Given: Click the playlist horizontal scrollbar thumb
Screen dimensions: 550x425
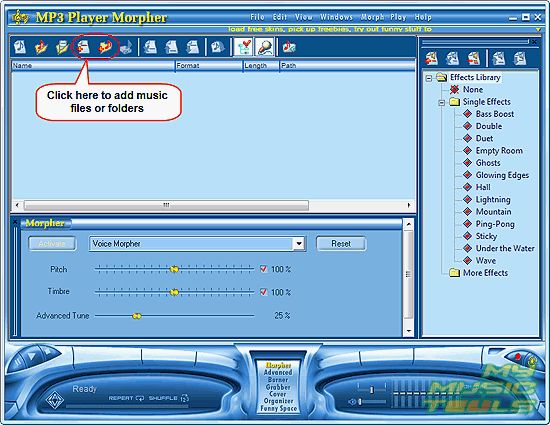Looking at the screenshot, I should (166, 205).
